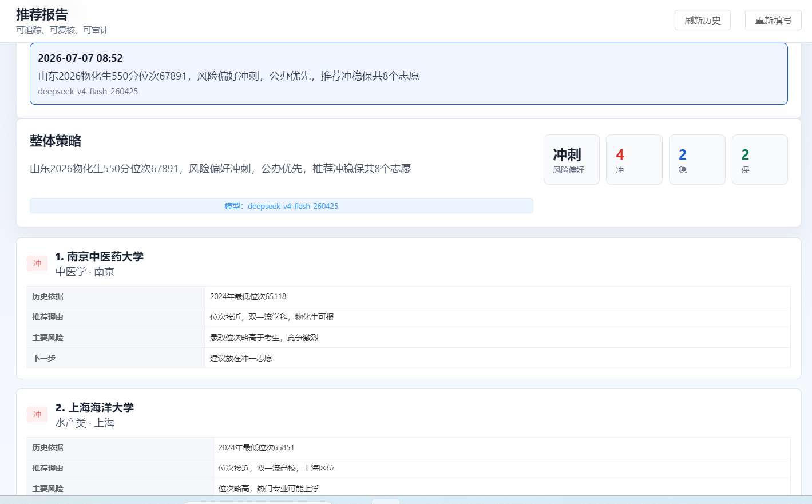Click the text 位次接近，双一流高校，上海区位
The image size is (812, 504).
coord(276,468)
